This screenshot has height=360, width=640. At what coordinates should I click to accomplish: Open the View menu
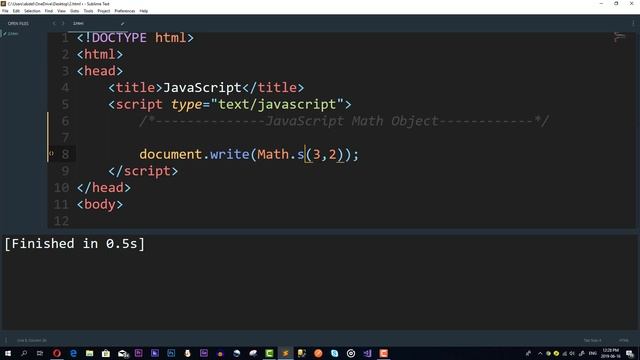point(61,11)
